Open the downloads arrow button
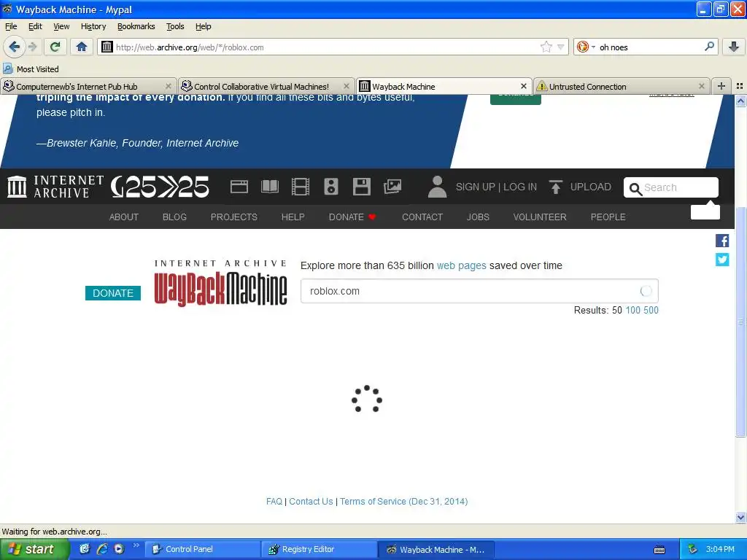Screen dimensions: 747x560 pos(734,46)
